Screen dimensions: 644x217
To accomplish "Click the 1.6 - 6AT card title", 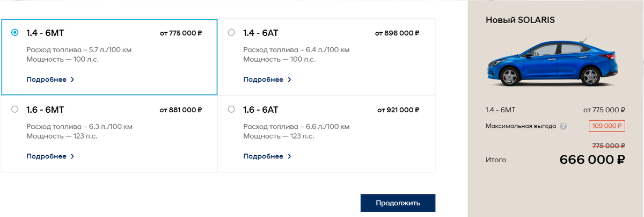I will [x=260, y=110].
